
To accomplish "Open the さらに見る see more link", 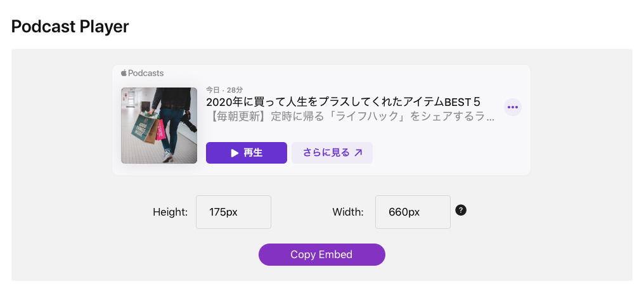I will (x=332, y=153).
